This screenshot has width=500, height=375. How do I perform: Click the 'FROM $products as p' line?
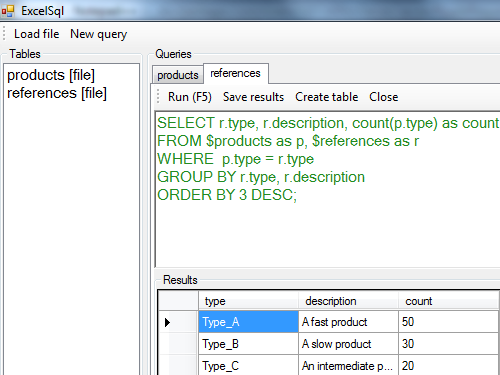pyautogui.click(x=288, y=141)
